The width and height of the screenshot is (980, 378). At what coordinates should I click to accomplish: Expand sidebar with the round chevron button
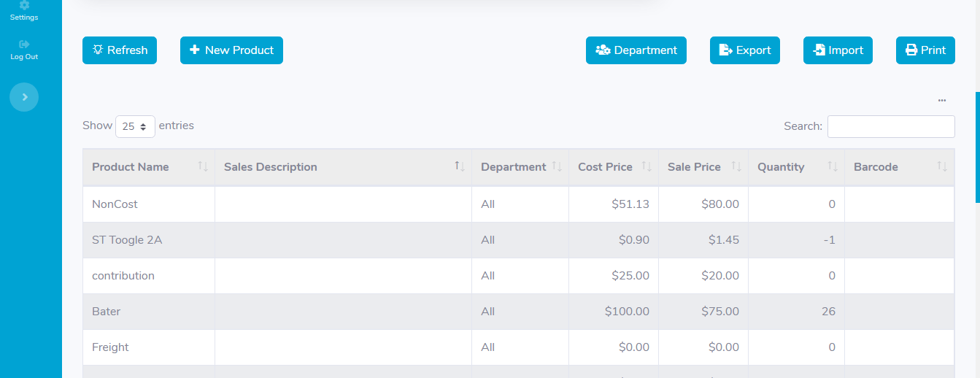point(24,97)
